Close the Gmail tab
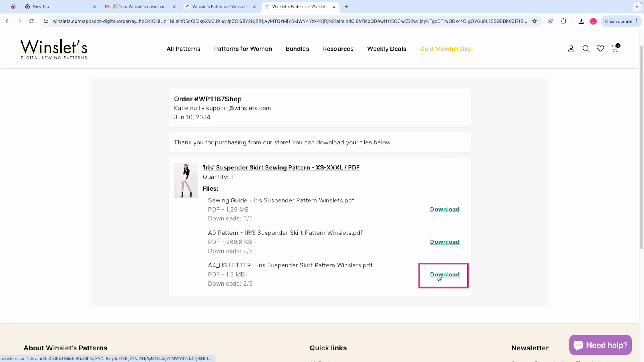The height and width of the screenshot is (362, 644). [x=175, y=7]
